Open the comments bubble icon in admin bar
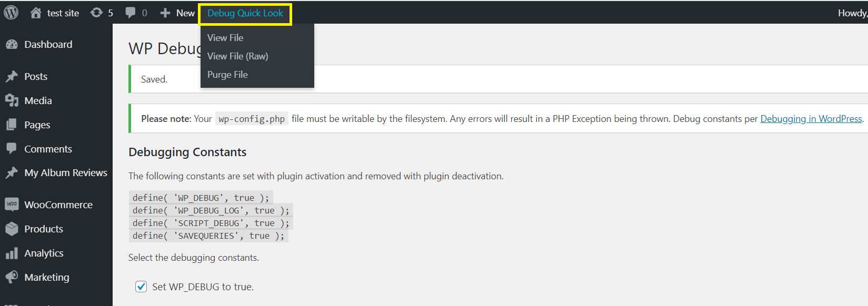 (x=131, y=13)
